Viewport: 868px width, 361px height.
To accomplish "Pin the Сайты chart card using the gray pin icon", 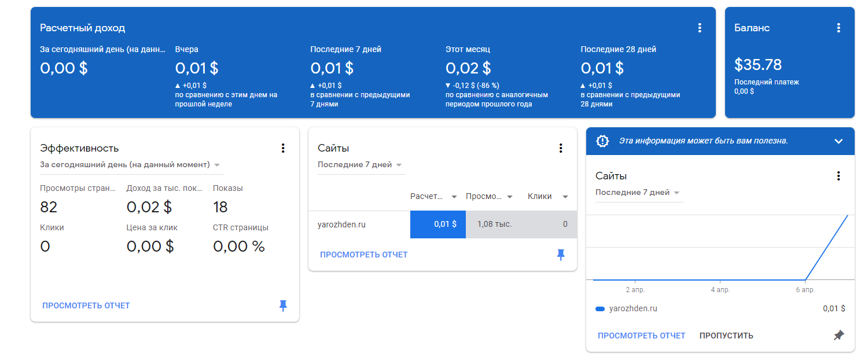I will (x=838, y=336).
